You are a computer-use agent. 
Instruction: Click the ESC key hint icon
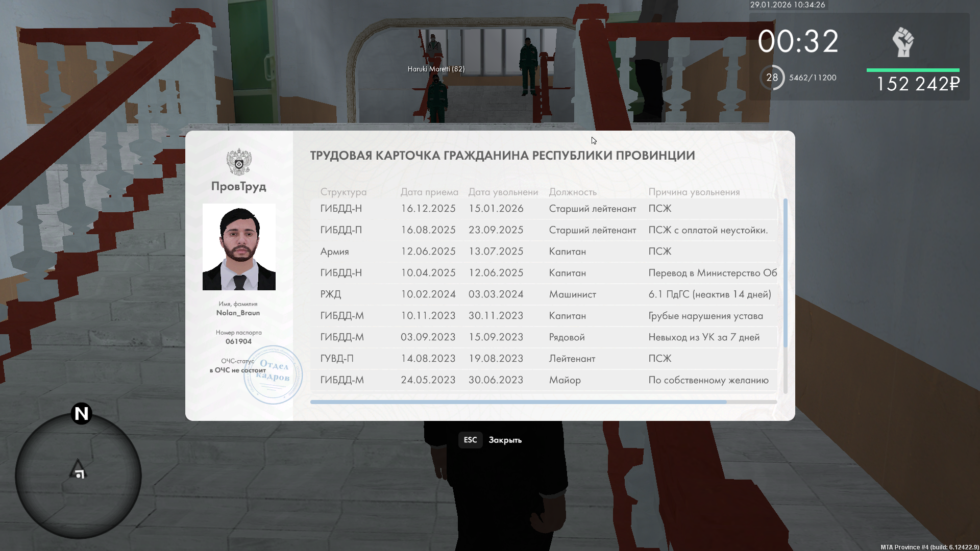pyautogui.click(x=470, y=440)
